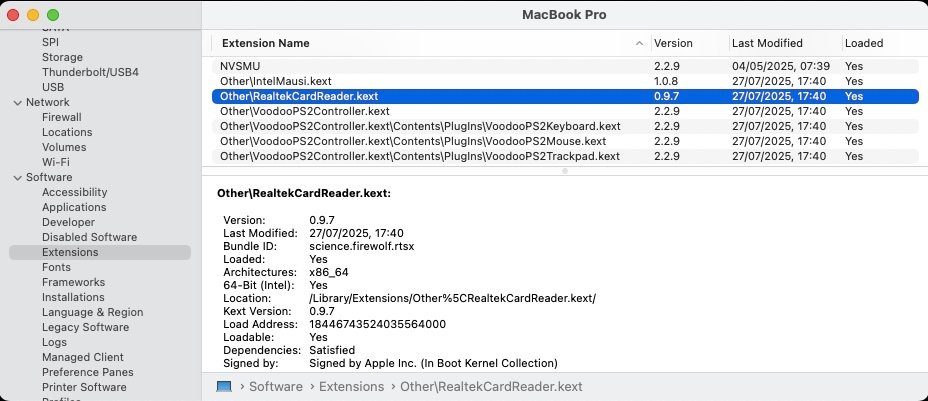Click Software in the bottom path bar
The image size is (928, 401).
pyautogui.click(x=275, y=387)
